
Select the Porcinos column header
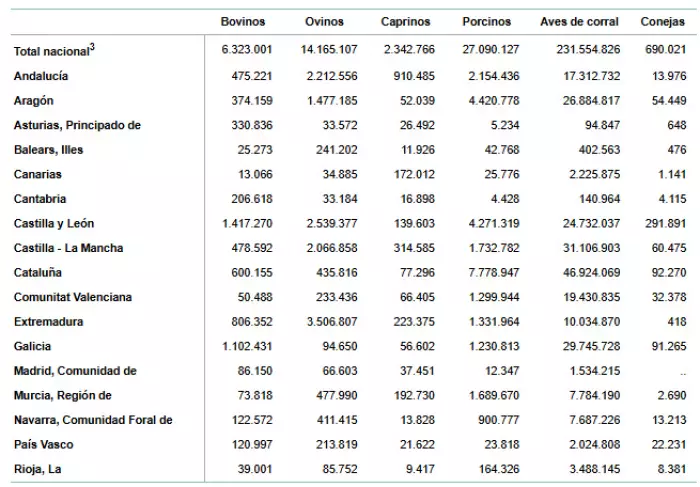487,21
